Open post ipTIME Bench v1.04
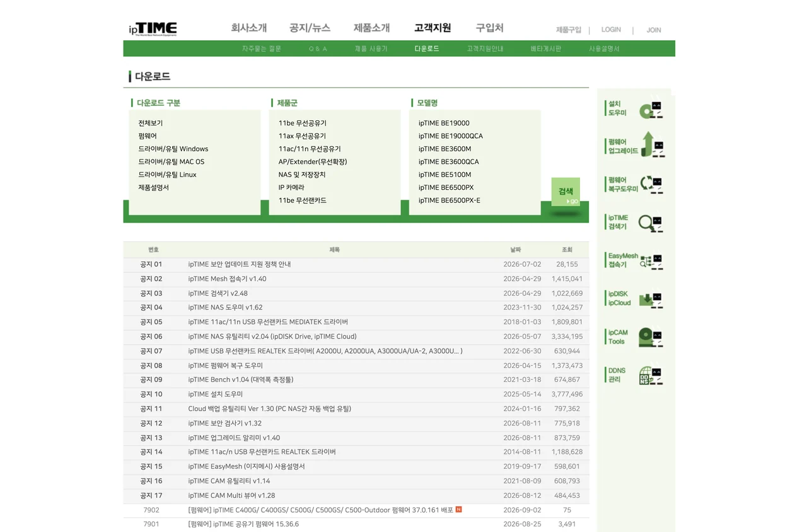Viewport: 807px width, 532px height. [x=240, y=380]
